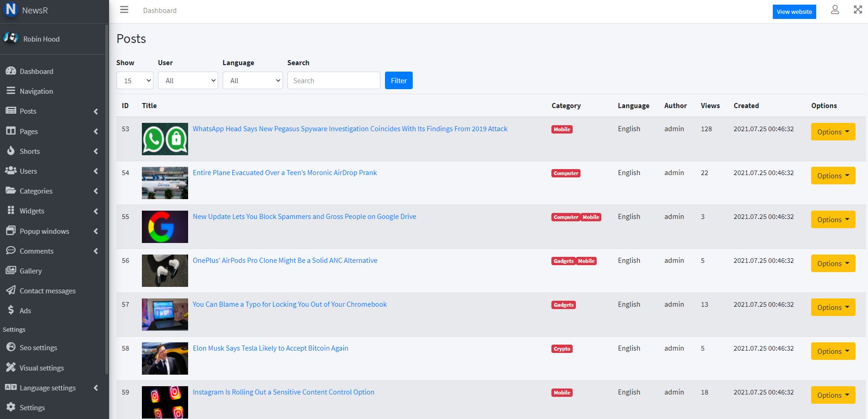Open the User filter dropdown
This screenshot has height=419, width=868.
click(x=188, y=80)
